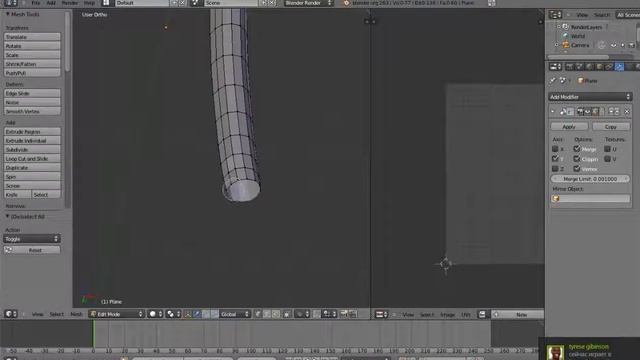Open the 3D viewport Mesh menu

[76, 314]
